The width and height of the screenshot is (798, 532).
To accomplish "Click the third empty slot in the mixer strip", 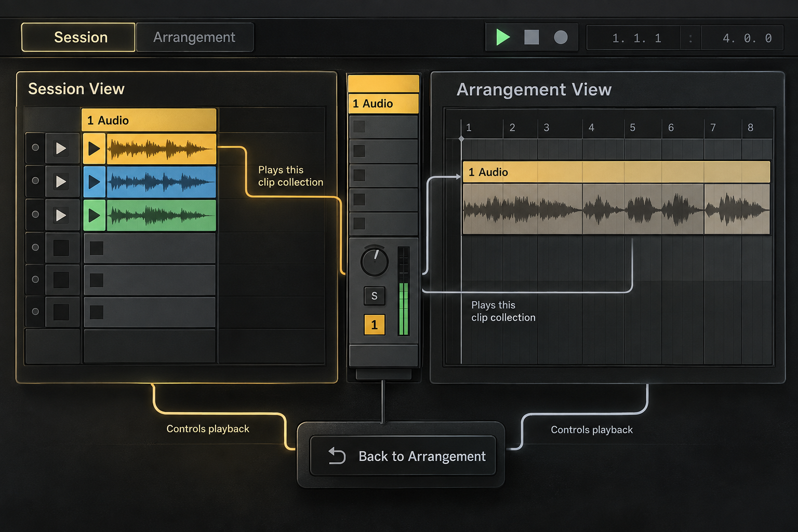I will coord(383,175).
